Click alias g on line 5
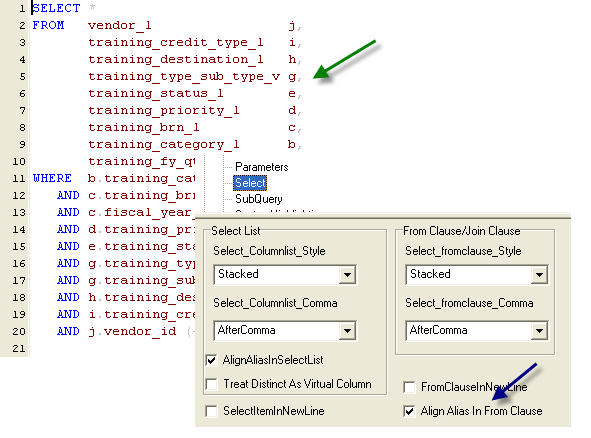Viewport: 591px width, 438px height. (292, 77)
